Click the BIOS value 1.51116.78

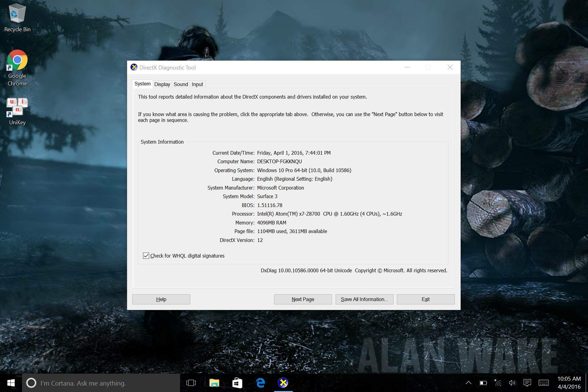[269, 205]
